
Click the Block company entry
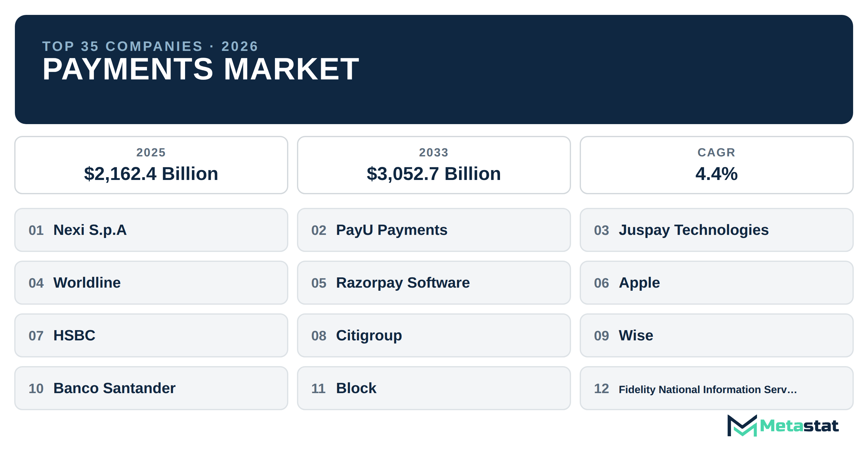434,388
